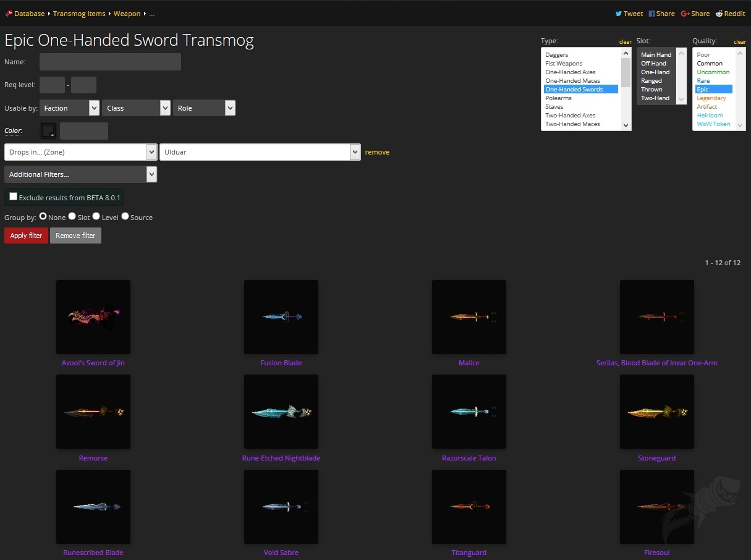Select Group by Level
This screenshot has height=560, width=751.
[x=96, y=216]
